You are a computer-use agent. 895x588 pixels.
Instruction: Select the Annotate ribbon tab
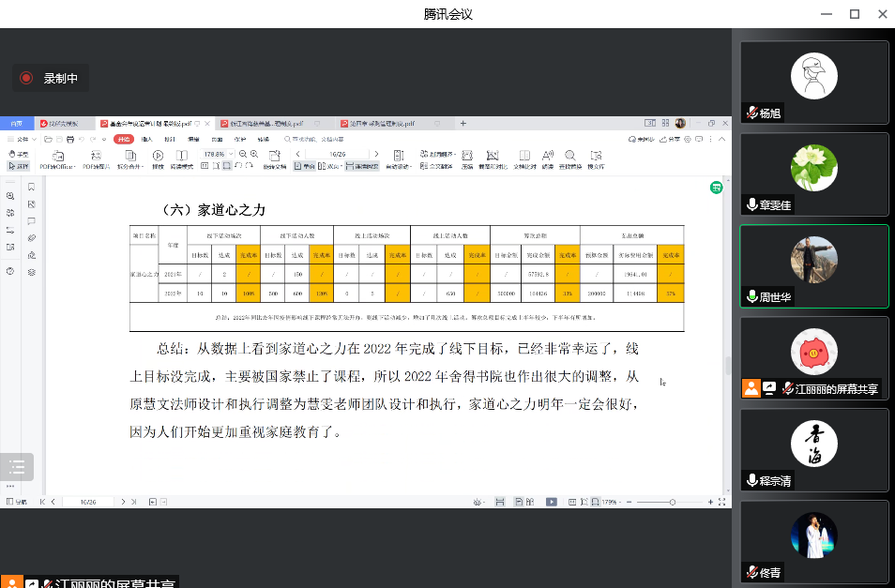point(170,139)
